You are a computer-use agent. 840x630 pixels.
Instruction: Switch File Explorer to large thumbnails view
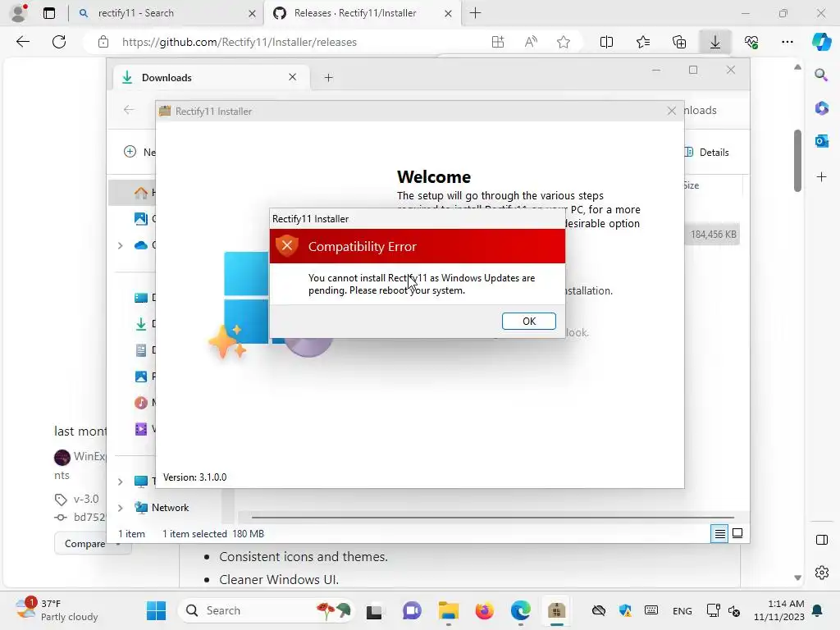click(737, 533)
